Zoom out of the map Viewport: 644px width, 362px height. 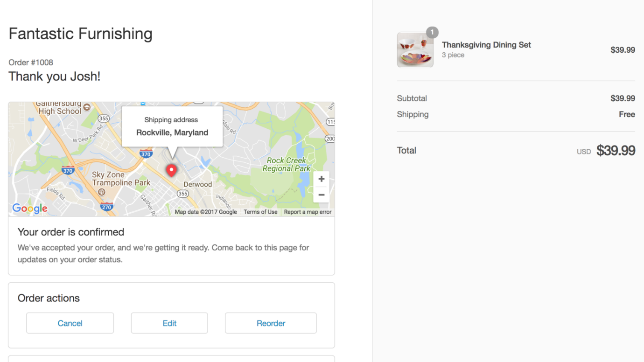(321, 195)
